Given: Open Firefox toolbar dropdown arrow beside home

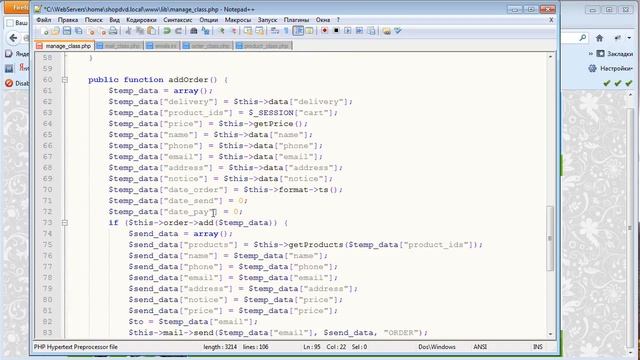Looking at the screenshot, I should [x=629, y=38].
